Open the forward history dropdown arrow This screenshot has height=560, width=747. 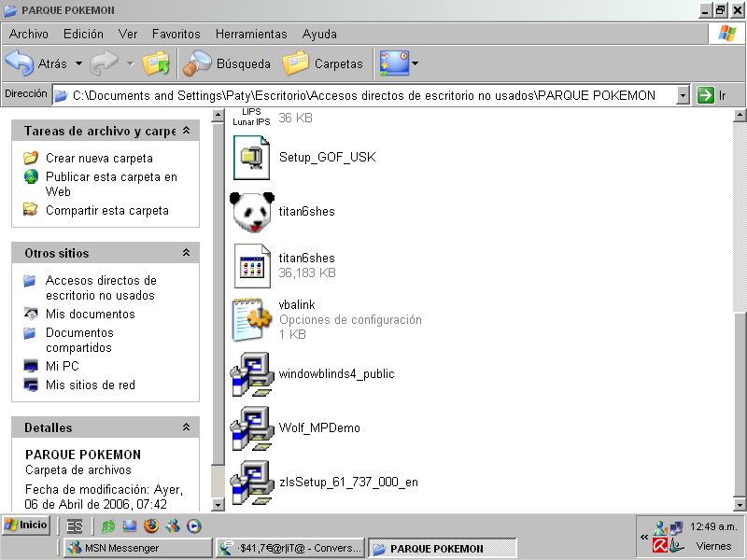130,63
